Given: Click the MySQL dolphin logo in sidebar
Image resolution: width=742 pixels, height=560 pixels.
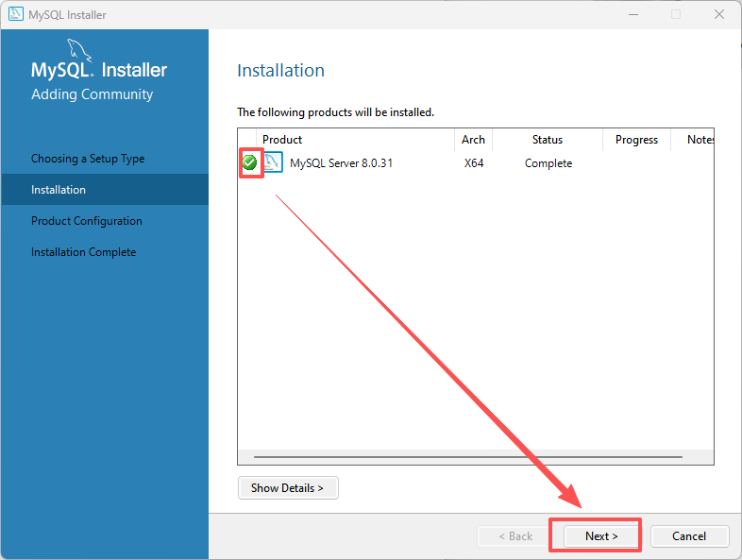Looking at the screenshot, I should [78, 50].
